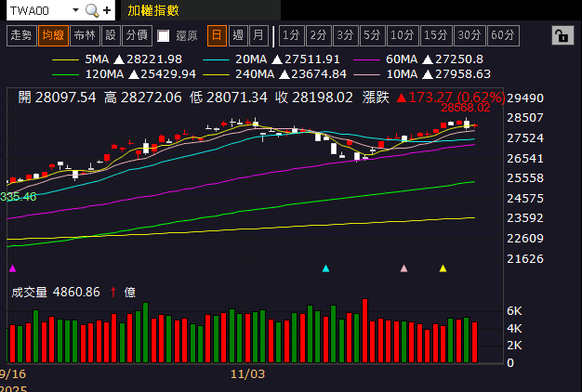The image size is (582, 392).
Task: Click the lock icon at top right
Action: pyautogui.click(x=562, y=35)
